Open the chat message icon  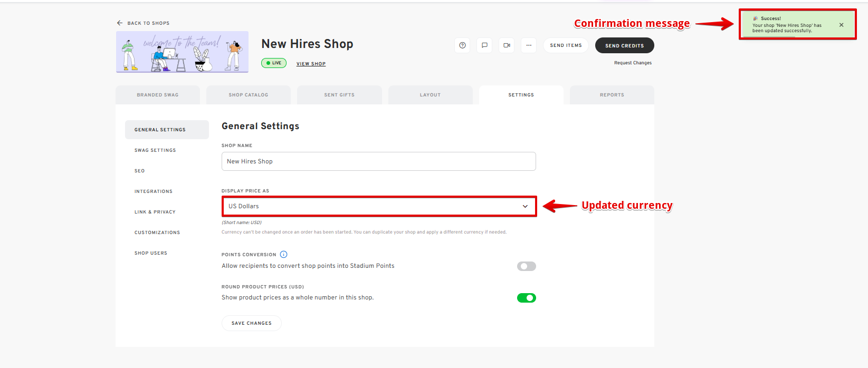point(484,45)
